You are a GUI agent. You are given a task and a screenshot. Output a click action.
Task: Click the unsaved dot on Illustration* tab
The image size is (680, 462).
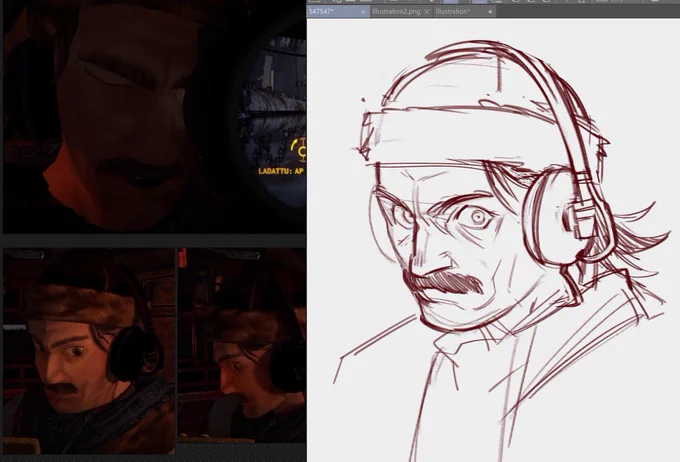(x=490, y=12)
